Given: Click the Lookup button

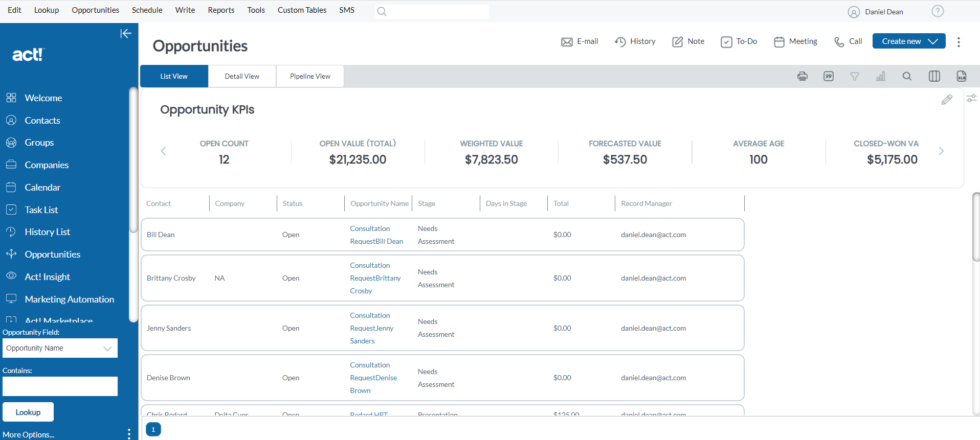Looking at the screenshot, I should click(28, 412).
